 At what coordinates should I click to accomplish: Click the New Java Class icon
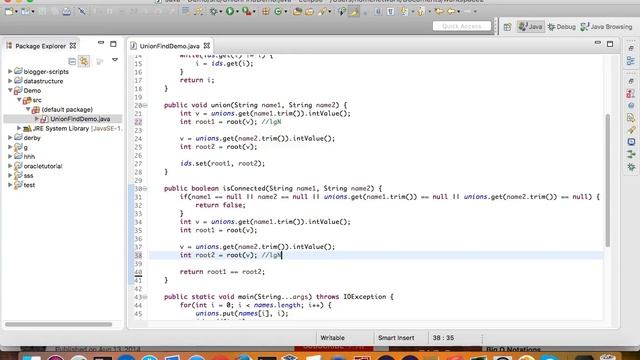(x=278, y=12)
